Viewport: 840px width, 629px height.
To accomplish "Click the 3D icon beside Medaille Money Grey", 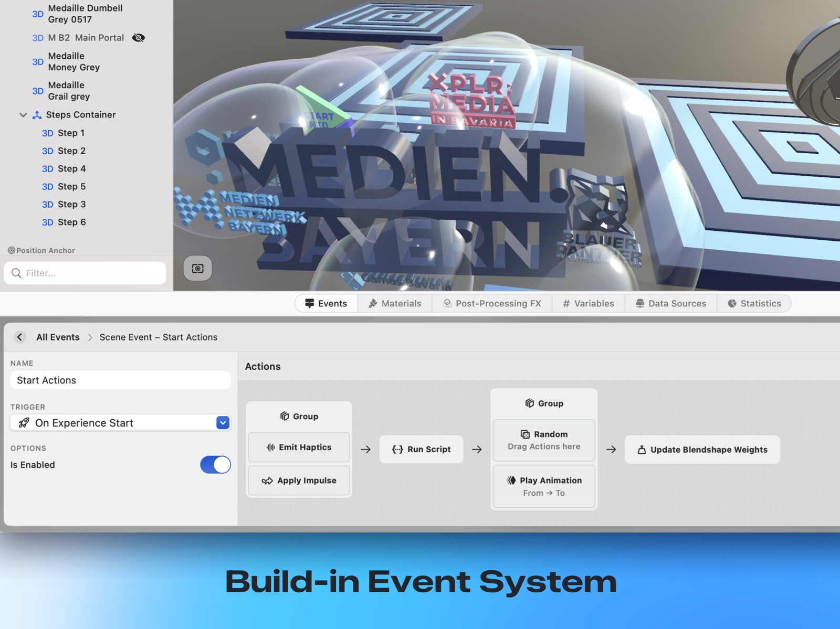I will pyautogui.click(x=38, y=62).
